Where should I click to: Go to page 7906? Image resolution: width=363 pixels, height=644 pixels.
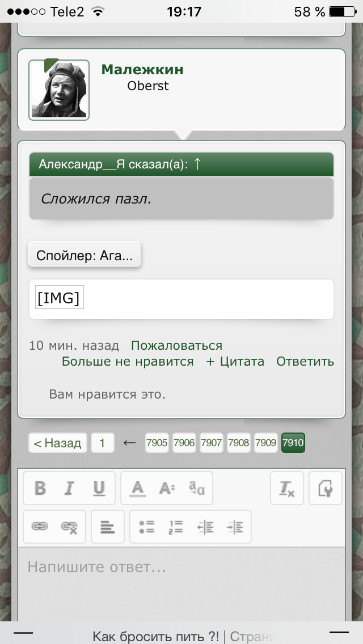click(184, 443)
